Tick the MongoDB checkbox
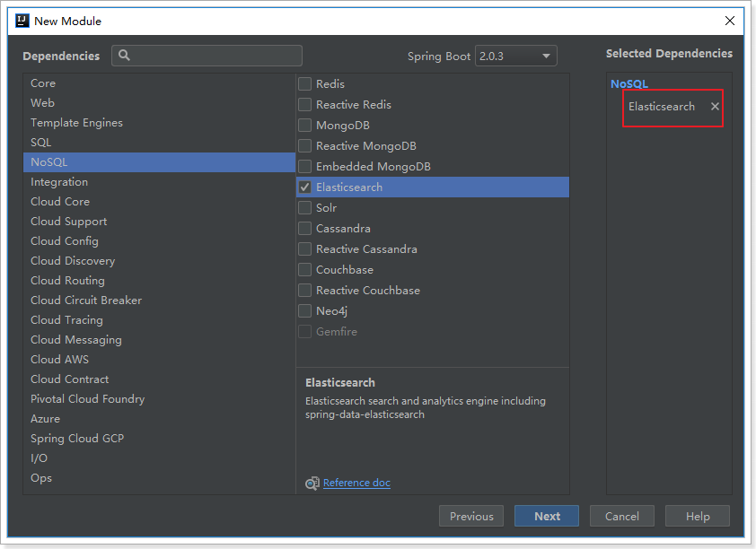This screenshot has width=756, height=549. point(305,126)
